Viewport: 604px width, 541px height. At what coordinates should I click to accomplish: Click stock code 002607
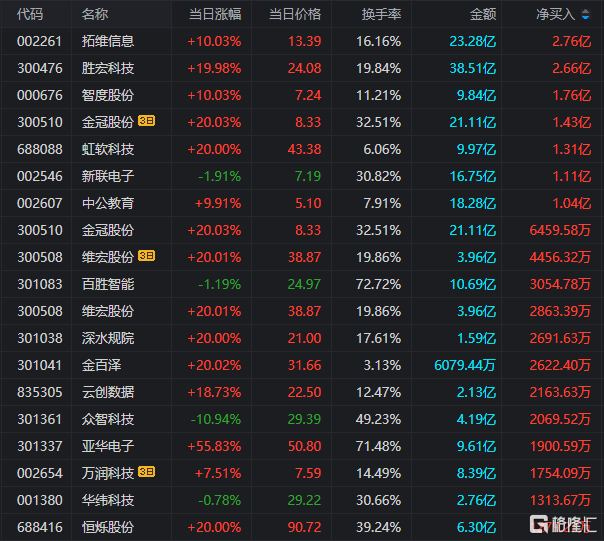(40, 203)
